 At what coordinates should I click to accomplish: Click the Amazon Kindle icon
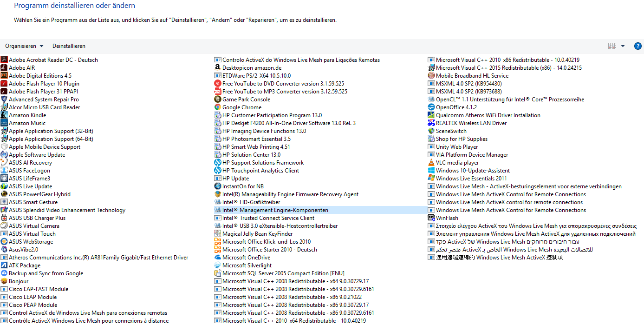click(4, 115)
